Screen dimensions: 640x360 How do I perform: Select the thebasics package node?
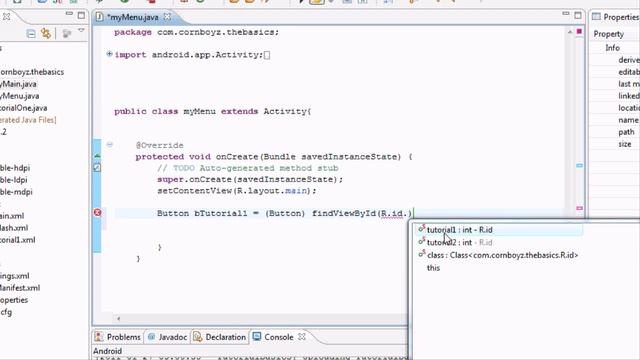(32, 72)
